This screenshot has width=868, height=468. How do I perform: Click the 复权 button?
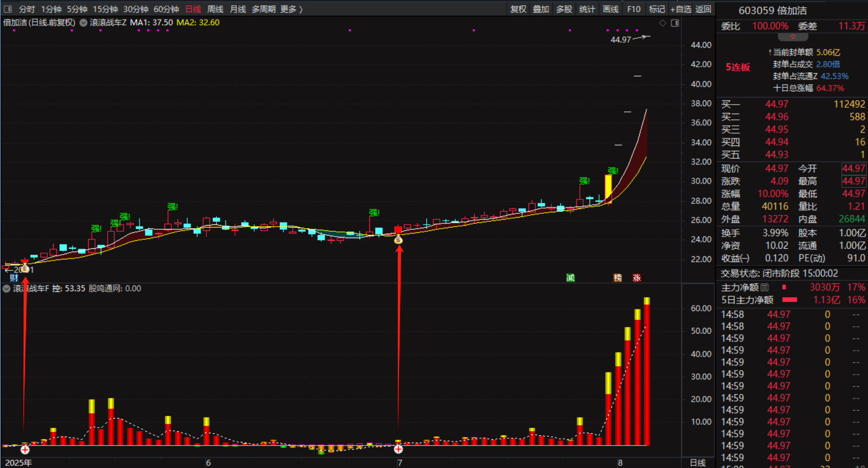tap(518, 9)
